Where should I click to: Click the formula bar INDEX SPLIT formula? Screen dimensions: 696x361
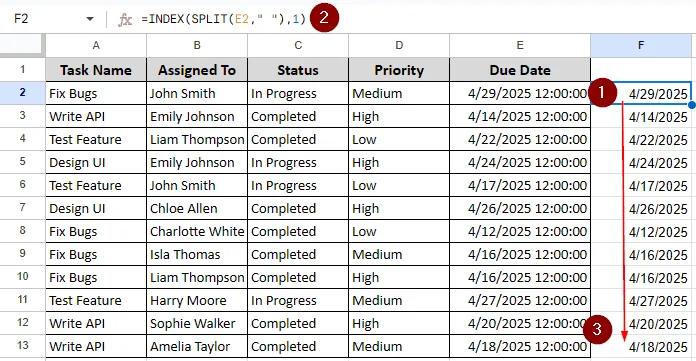[223, 19]
